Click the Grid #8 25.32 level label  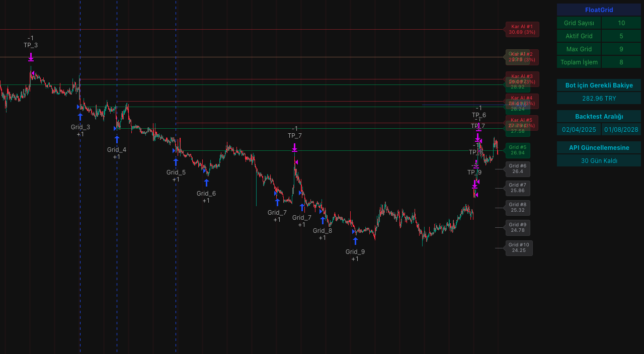[517, 207]
